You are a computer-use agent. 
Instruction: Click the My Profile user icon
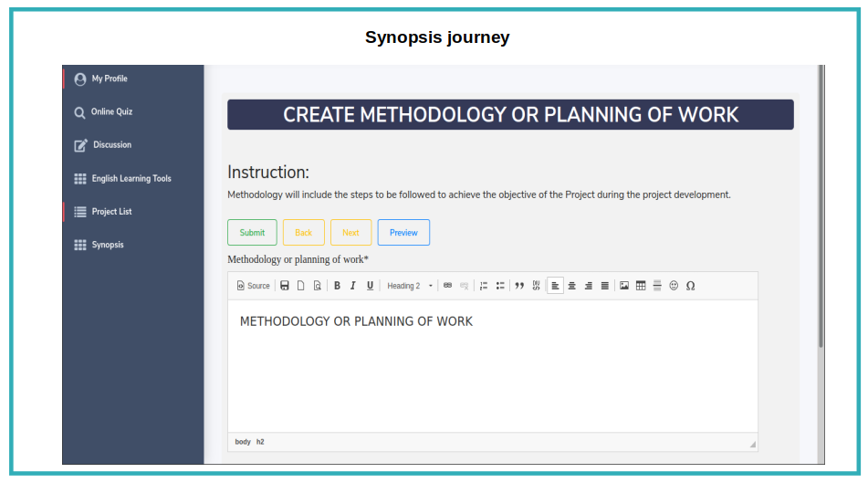tap(80, 79)
